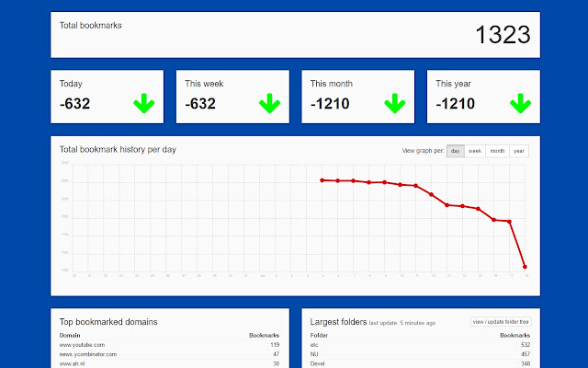This screenshot has height=368, width=588.
Task: Click the last data point on the graph
Action: (x=525, y=267)
